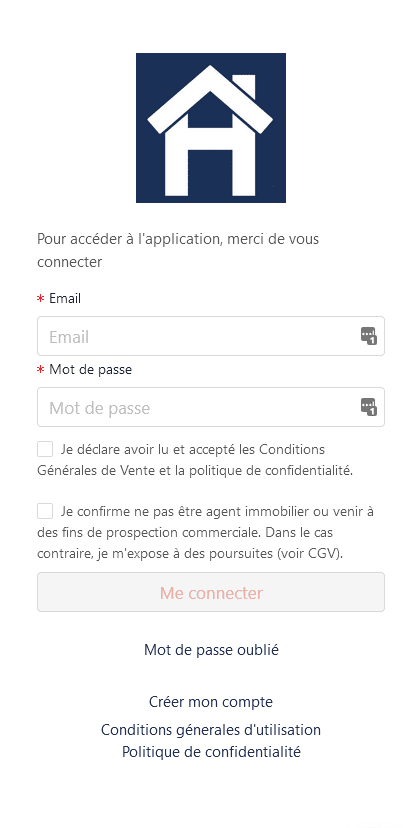
Task: Tick the Conditions Générales de Vente checkbox
Action: 45,449
